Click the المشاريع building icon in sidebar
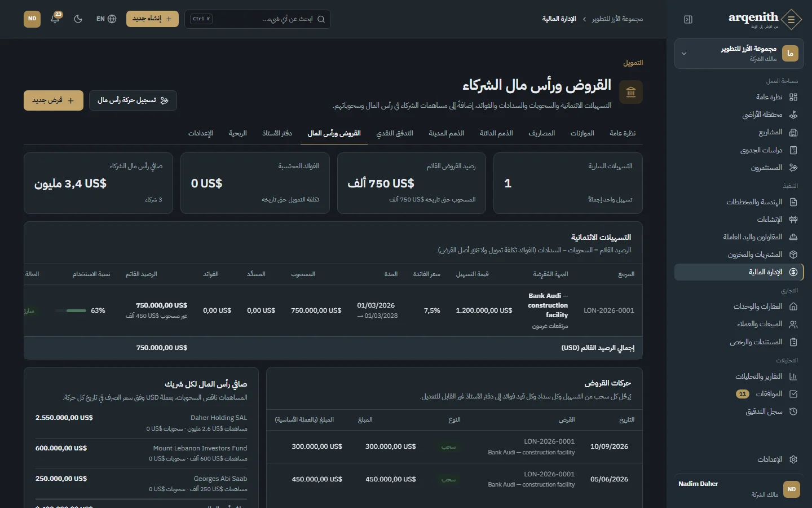 pos(793,132)
